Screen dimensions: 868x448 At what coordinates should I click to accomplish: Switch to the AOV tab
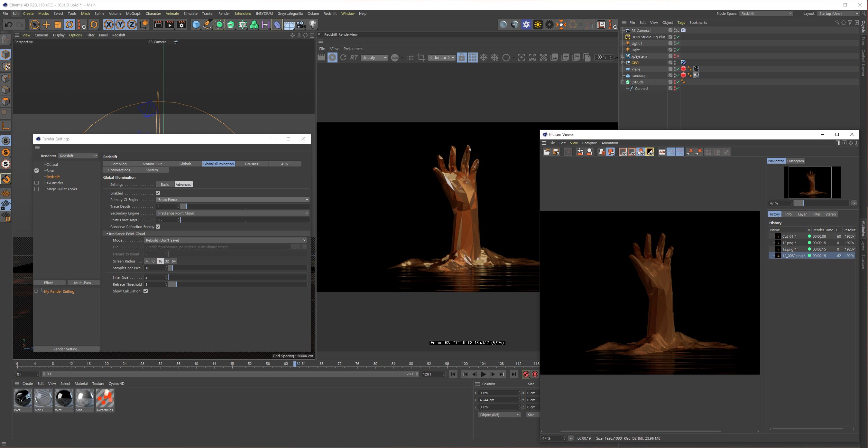285,164
